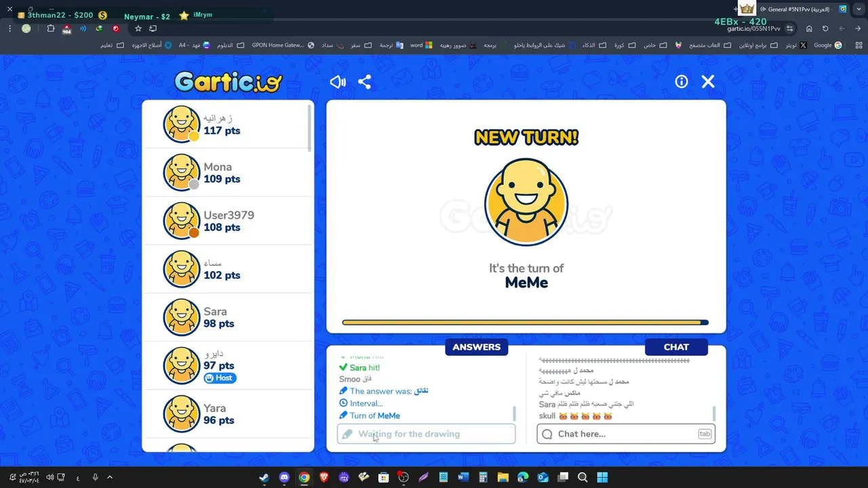Image resolution: width=868 pixels, height=488 pixels.
Task: Open Outlook from the taskbar
Action: click(542, 477)
